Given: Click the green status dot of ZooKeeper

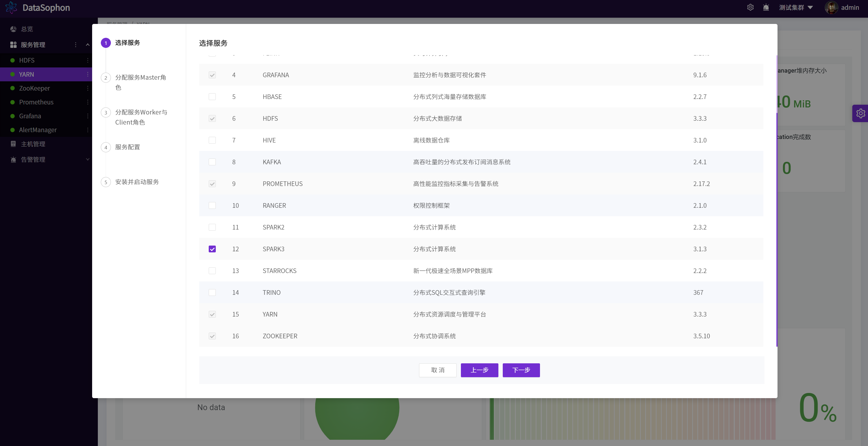Looking at the screenshot, I should [13, 88].
